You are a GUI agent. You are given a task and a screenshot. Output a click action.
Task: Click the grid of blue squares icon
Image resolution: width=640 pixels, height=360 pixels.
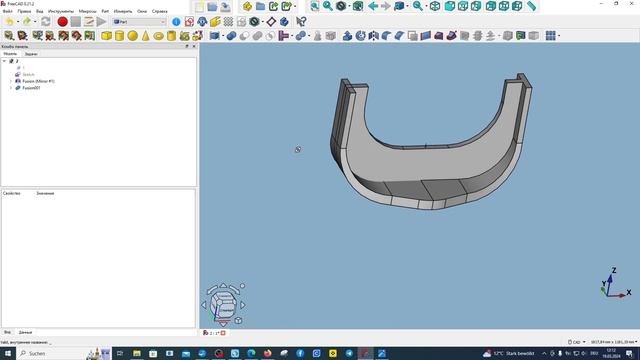[550, 36]
